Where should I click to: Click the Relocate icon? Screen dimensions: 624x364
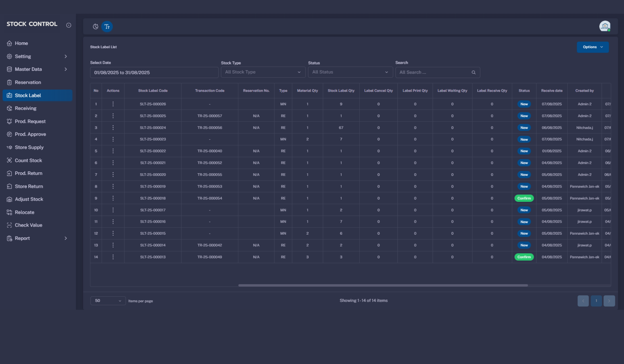coord(9,212)
